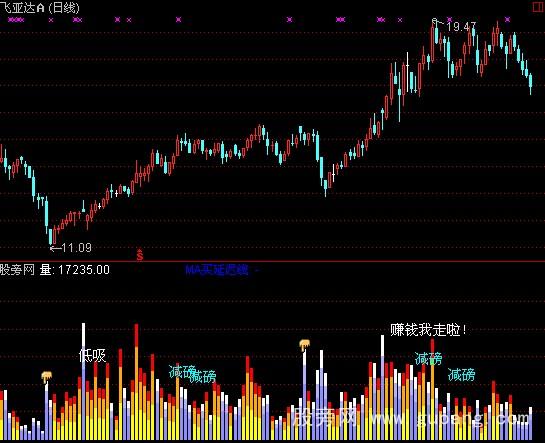Click the 赚钱我走啦! signal label

428,330
